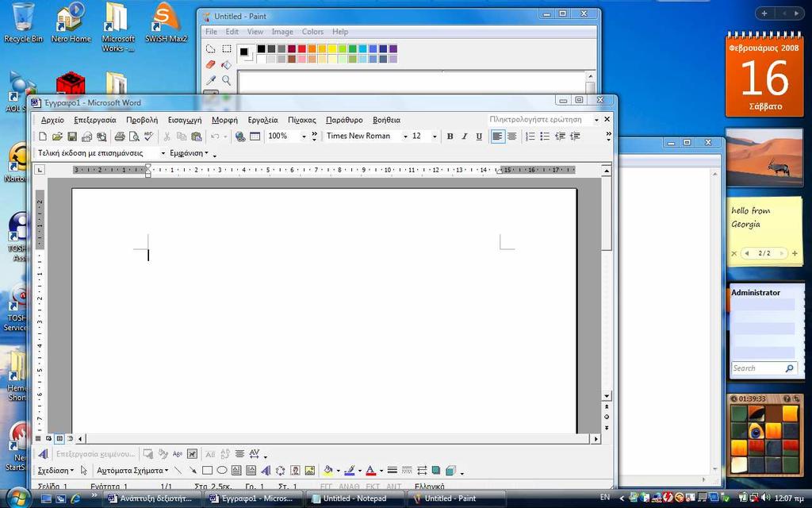
Task: Click the Search field in contacts gadget
Action: pyautogui.click(x=764, y=368)
